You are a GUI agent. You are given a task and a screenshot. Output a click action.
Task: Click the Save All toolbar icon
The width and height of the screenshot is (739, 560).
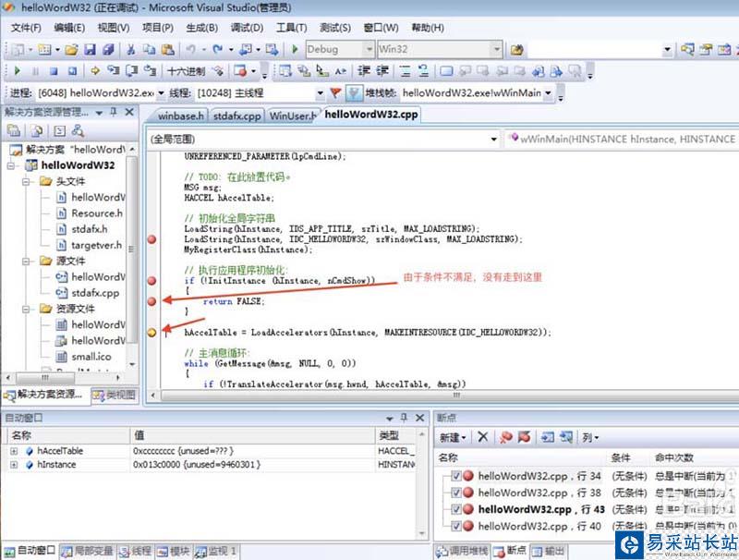[108, 49]
